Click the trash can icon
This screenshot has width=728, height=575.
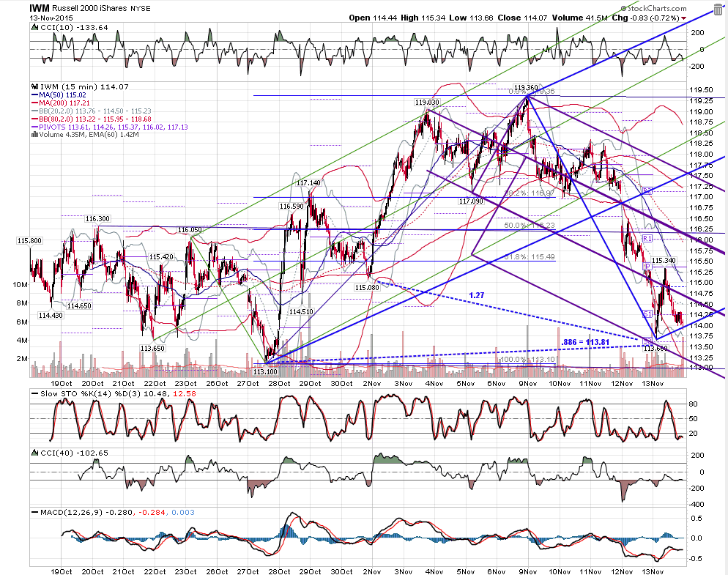click(718, 10)
